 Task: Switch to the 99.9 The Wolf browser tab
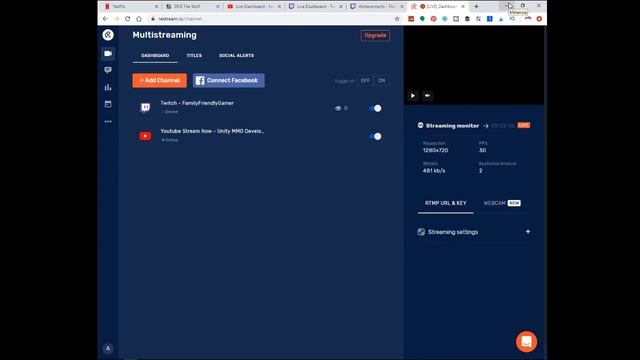[192, 6]
